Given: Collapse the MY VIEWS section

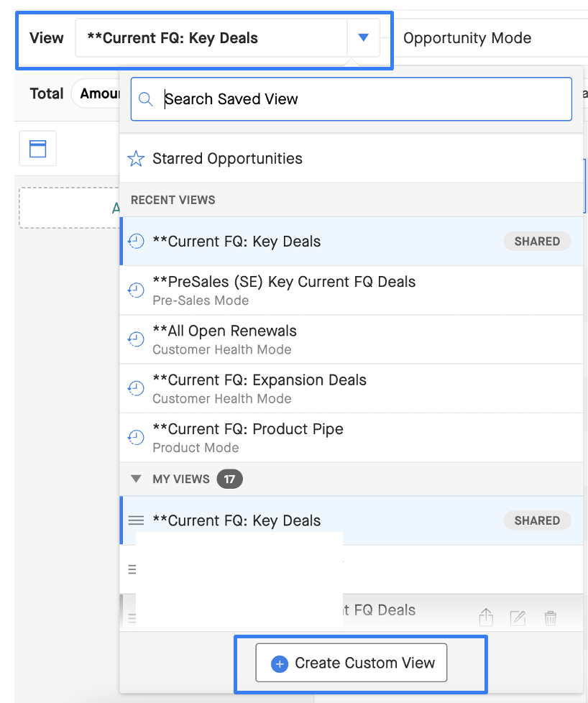Looking at the screenshot, I should 136,479.
